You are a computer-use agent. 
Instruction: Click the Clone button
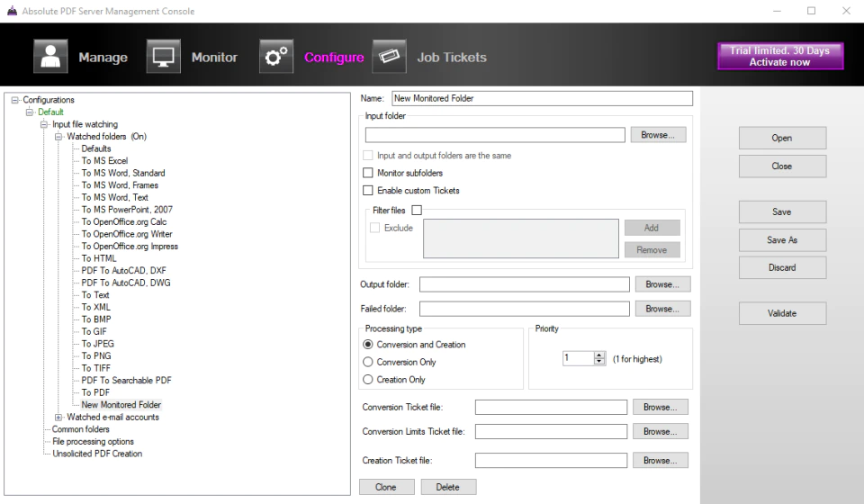[386, 488]
